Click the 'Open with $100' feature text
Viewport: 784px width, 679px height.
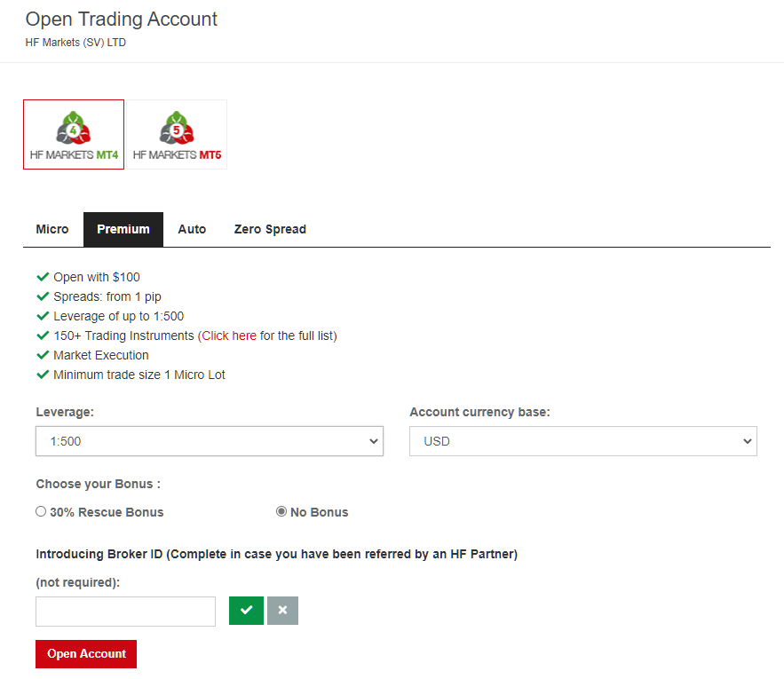[x=97, y=277]
